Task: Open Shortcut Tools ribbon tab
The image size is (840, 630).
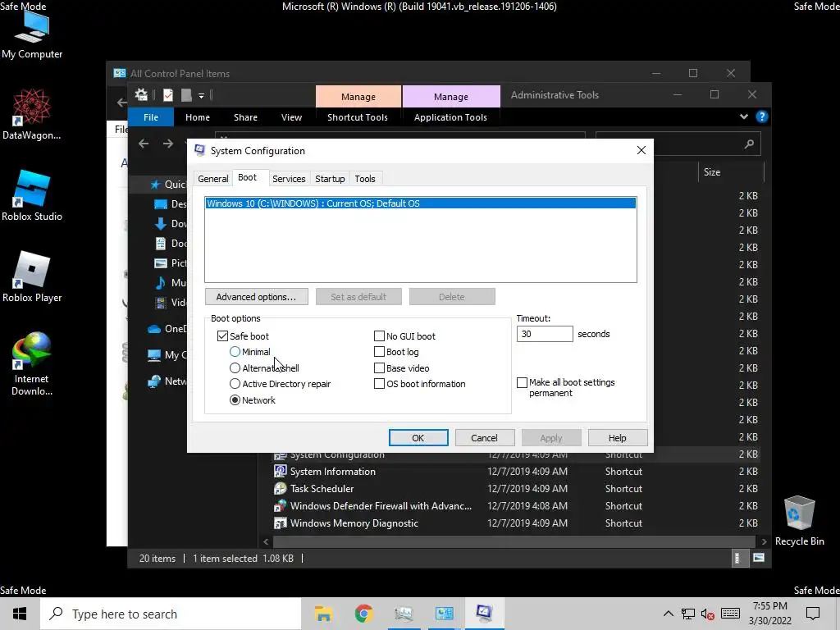Action: coord(358,117)
